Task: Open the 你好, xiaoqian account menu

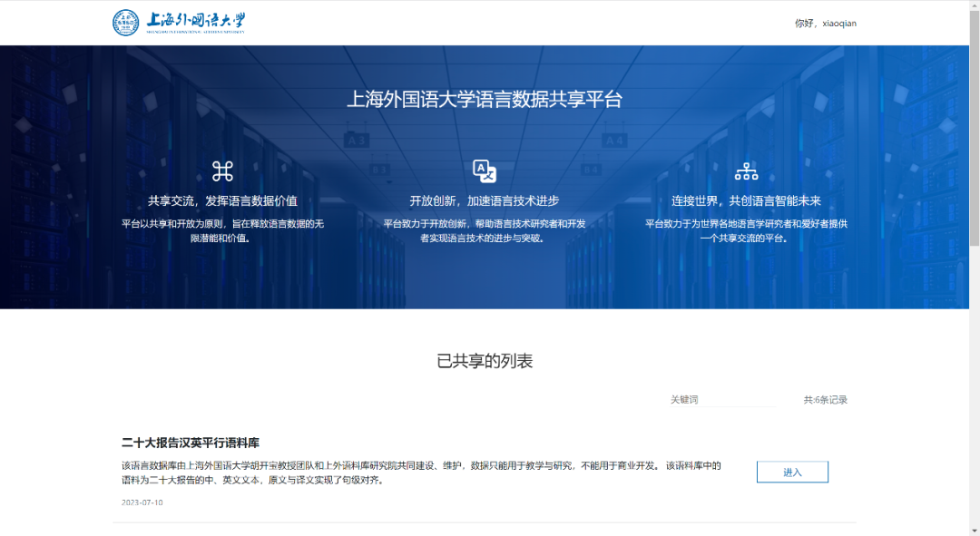Action: pos(823,22)
